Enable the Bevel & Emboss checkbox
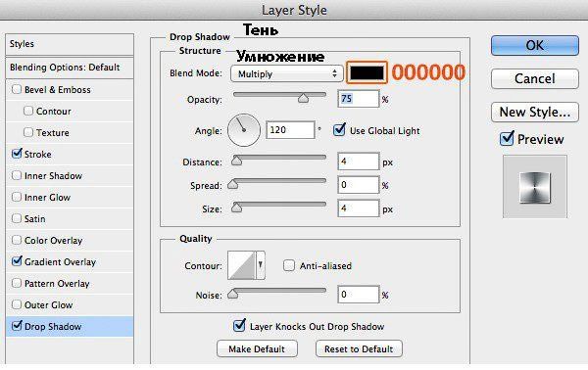This screenshot has width=588, height=370. point(17,89)
